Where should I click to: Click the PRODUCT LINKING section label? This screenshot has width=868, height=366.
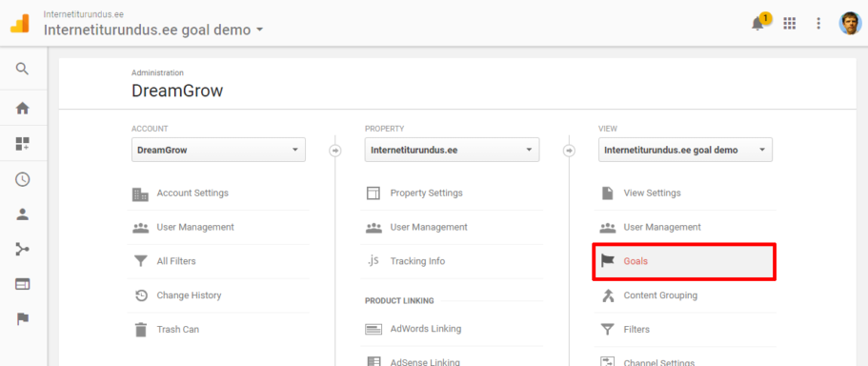click(399, 300)
